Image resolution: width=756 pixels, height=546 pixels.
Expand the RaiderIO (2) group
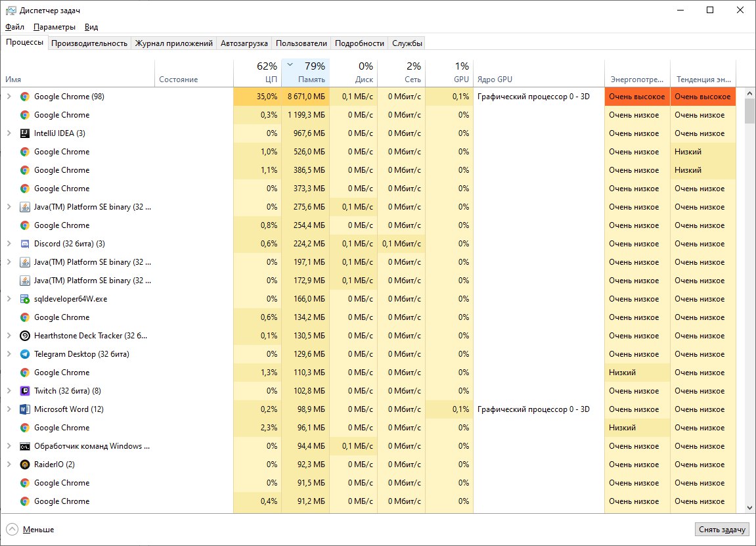coord(9,465)
